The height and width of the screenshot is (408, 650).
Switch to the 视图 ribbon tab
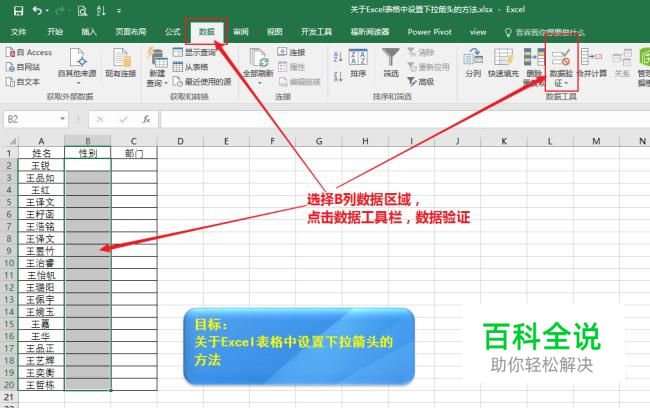click(x=274, y=32)
